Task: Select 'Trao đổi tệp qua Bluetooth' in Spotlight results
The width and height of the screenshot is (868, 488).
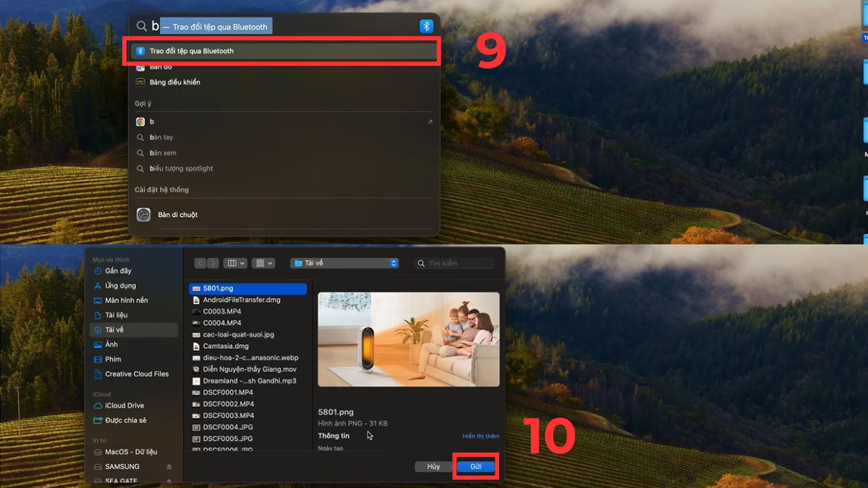Action: coord(283,51)
